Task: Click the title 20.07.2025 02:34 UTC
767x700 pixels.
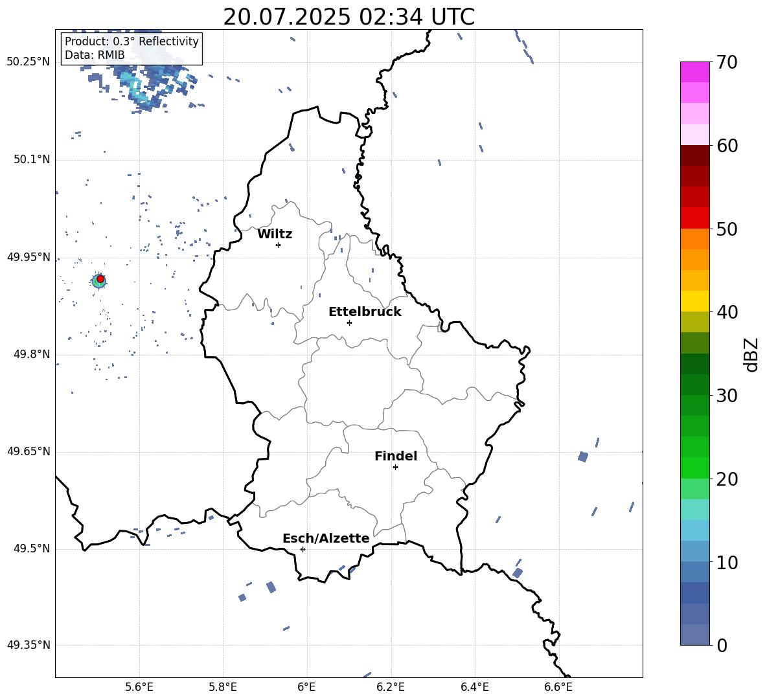Action: [349, 17]
